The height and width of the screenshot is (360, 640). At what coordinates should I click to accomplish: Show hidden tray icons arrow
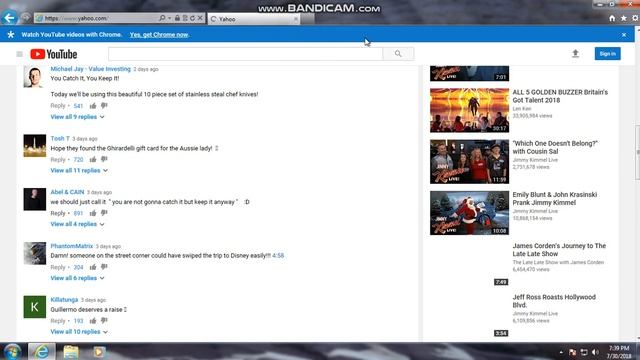coord(561,352)
